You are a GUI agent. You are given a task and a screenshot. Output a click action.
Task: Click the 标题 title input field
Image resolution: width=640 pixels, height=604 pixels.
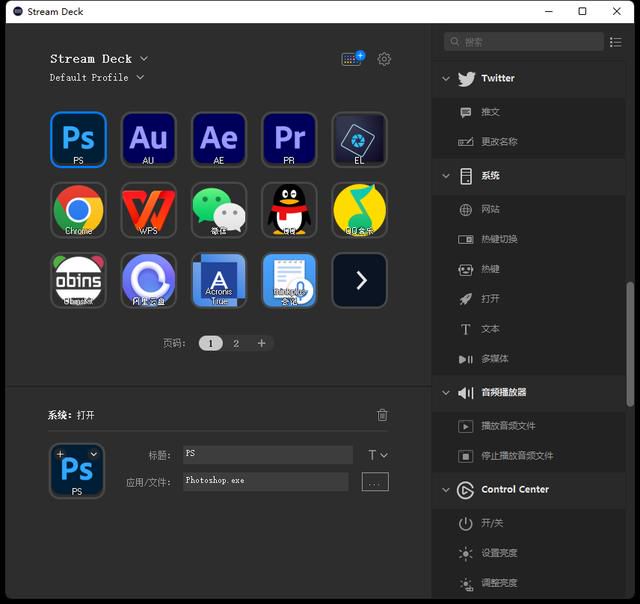[268, 455]
